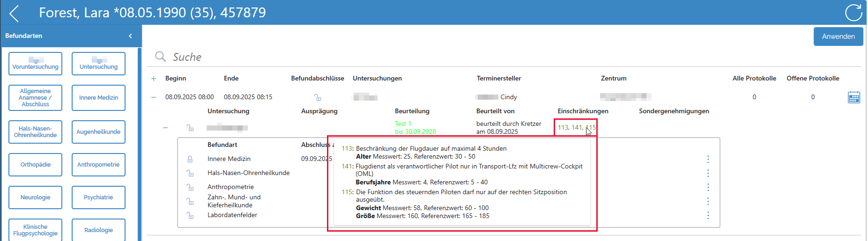Click the restrictions 113, 141, 115 link
The width and height of the screenshot is (868, 241).
point(577,127)
